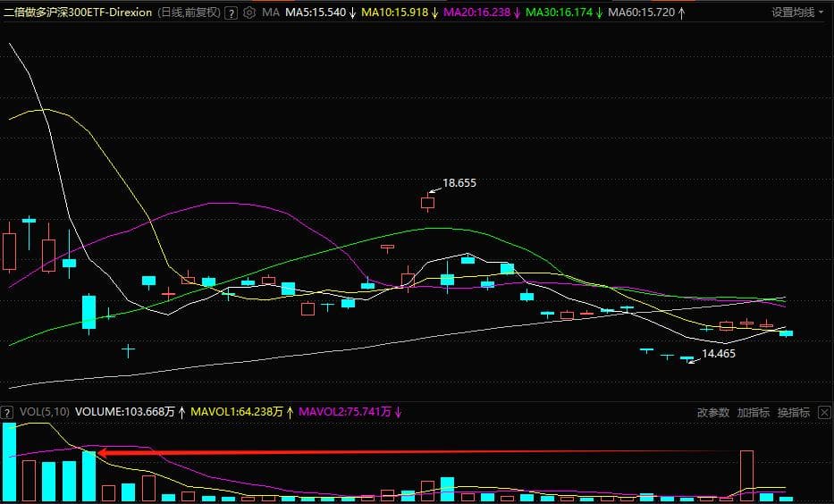This screenshot has height=504, width=834.
Task: Click the MA indicator label
Action: coord(271,13)
